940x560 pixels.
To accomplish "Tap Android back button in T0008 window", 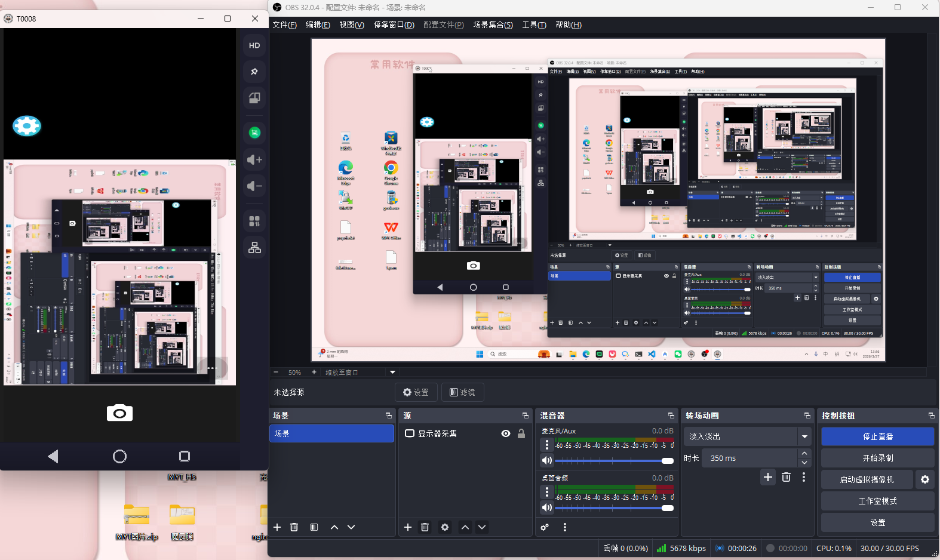I will 53,457.
